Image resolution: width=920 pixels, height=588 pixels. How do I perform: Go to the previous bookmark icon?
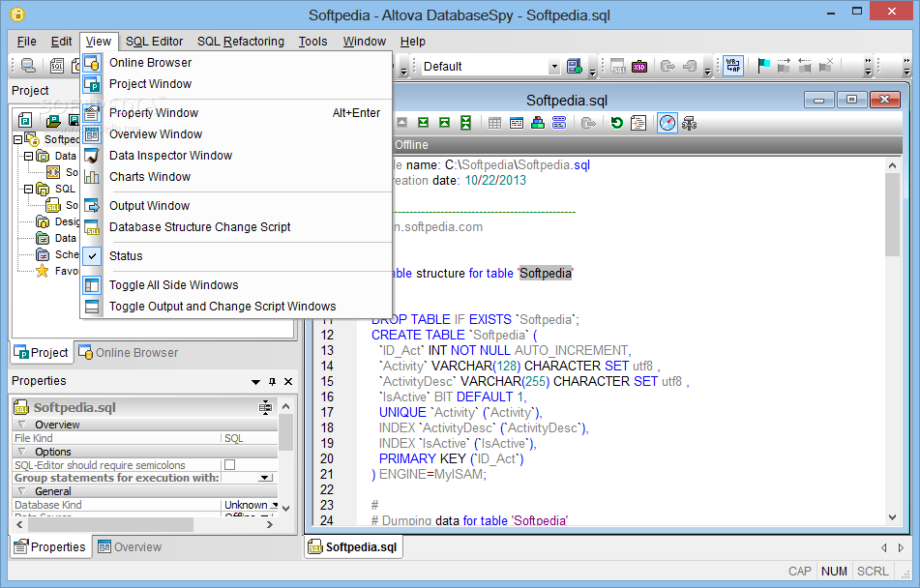805,66
